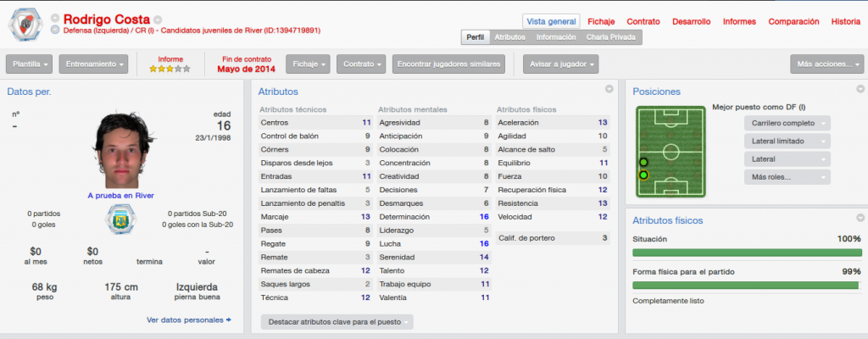
Task: Click the three-star report rating
Action: coord(170,69)
